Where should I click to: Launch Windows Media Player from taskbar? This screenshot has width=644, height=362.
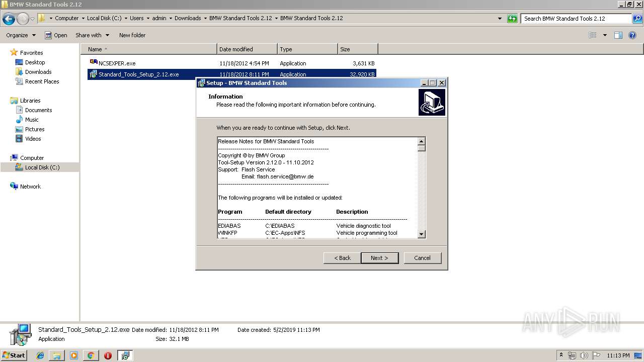pyautogui.click(x=74, y=355)
